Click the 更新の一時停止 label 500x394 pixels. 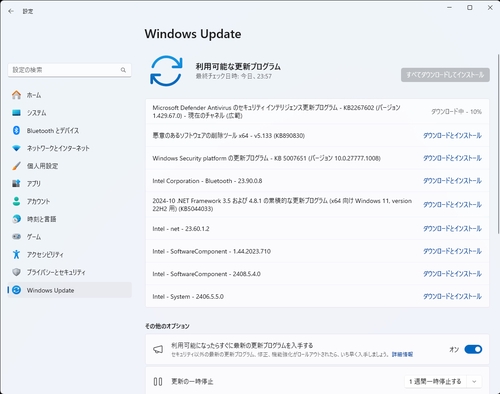point(192,381)
